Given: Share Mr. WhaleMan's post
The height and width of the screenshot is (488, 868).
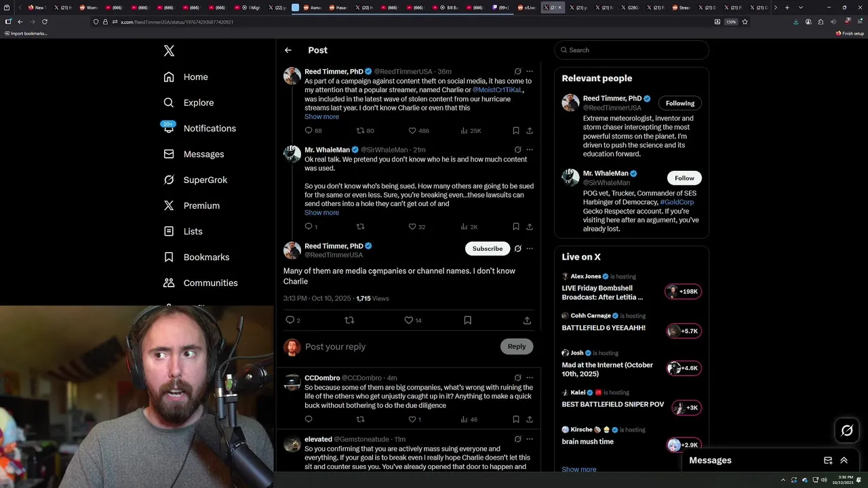Looking at the screenshot, I should pyautogui.click(x=530, y=226).
